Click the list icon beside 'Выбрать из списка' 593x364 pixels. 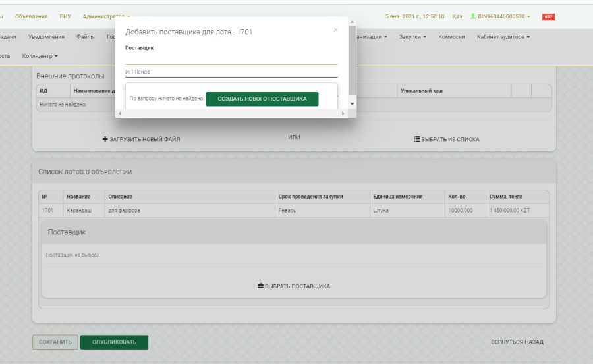point(417,140)
